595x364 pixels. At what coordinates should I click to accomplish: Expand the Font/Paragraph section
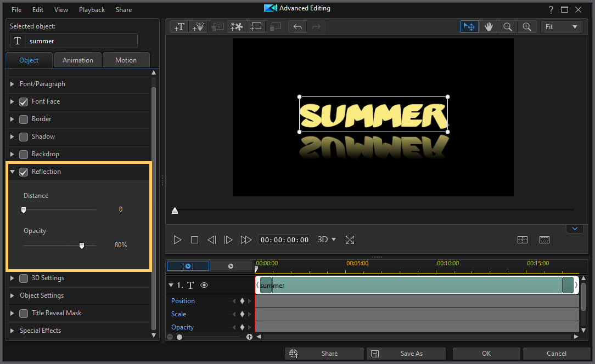(12, 84)
